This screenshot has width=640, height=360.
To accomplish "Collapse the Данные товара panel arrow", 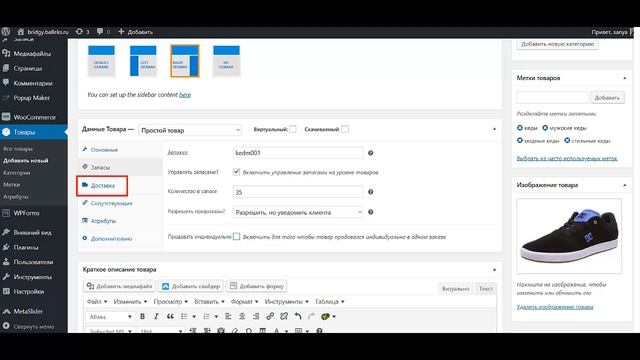I will click(494, 129).
